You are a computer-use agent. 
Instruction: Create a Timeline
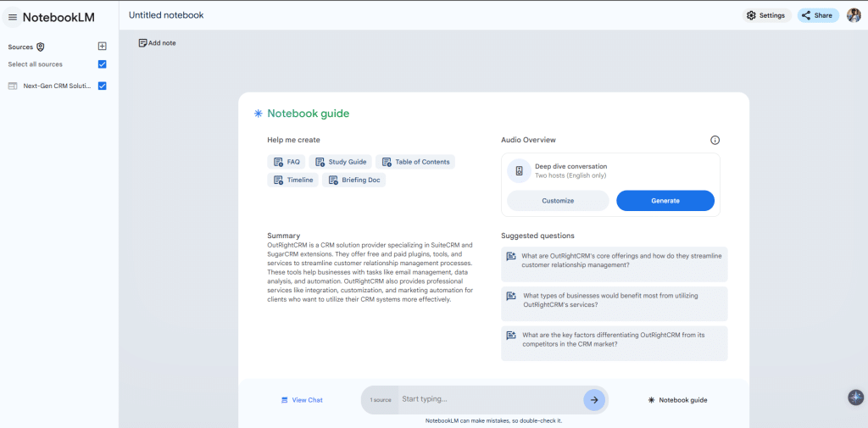coord(292,180)
